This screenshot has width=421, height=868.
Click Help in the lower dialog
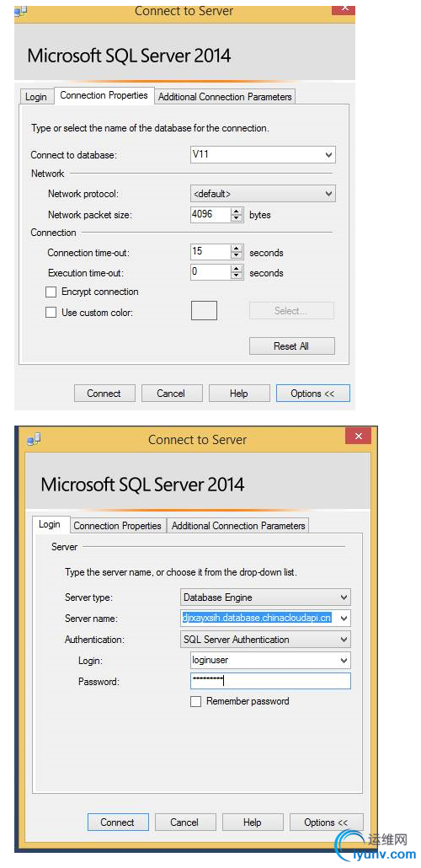(253, 822)
